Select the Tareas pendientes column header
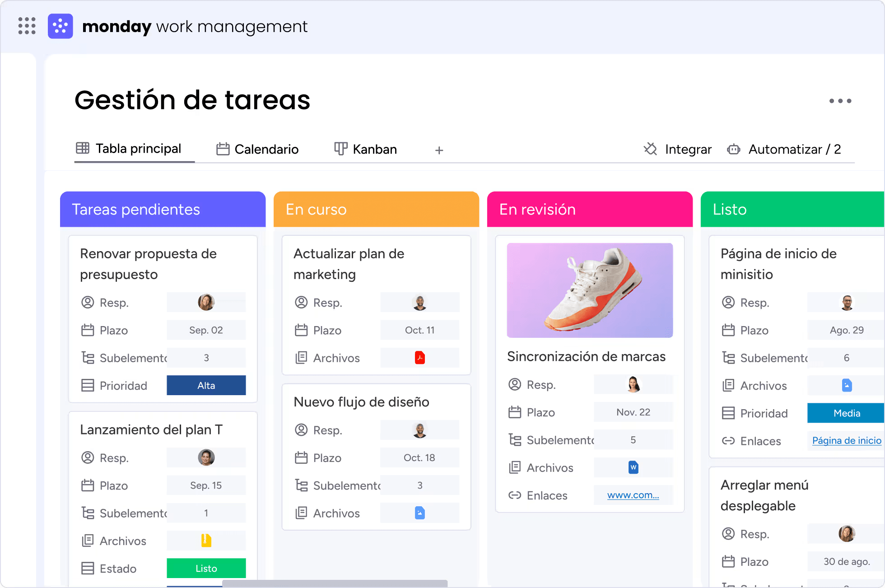Image resolution: width=885 pixels, height=588 pixels. [x=163, y=209]
